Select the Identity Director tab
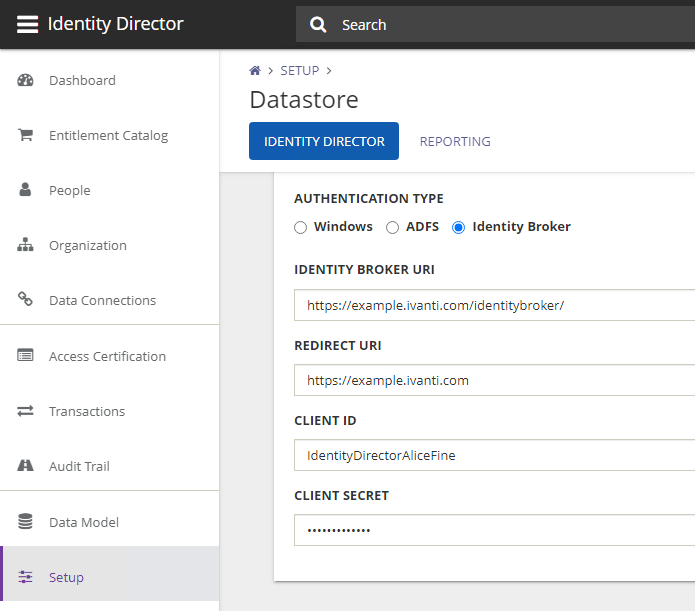 pyautogui.click(x=324, y=142)
